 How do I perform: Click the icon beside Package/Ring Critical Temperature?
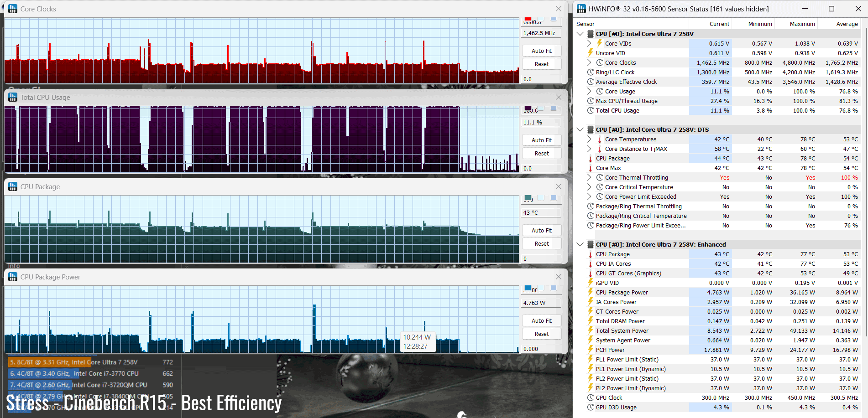pos(591,216)
